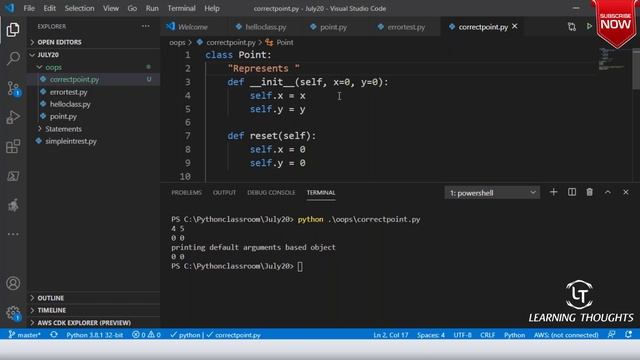Open the Go menu

pos(132,8)
